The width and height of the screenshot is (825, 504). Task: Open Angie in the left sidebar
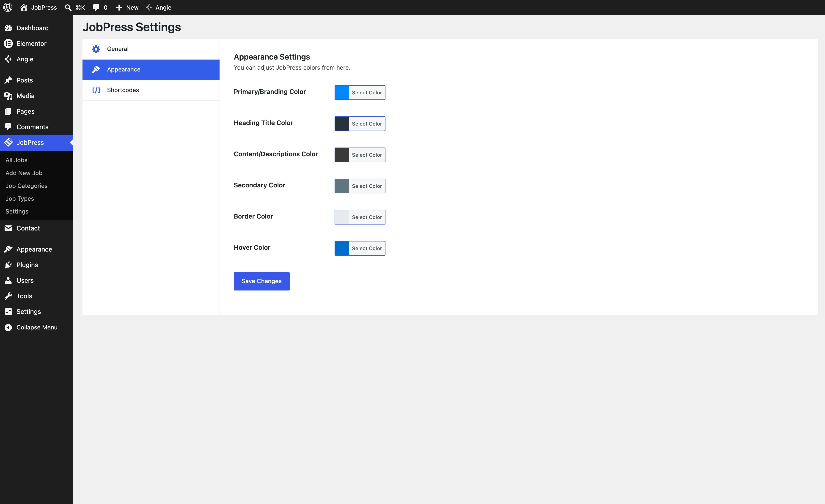[x=36, y=59]
